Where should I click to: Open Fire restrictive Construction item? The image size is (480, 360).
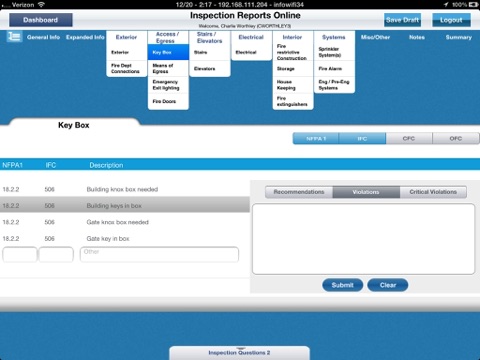[x=293, y=52]
